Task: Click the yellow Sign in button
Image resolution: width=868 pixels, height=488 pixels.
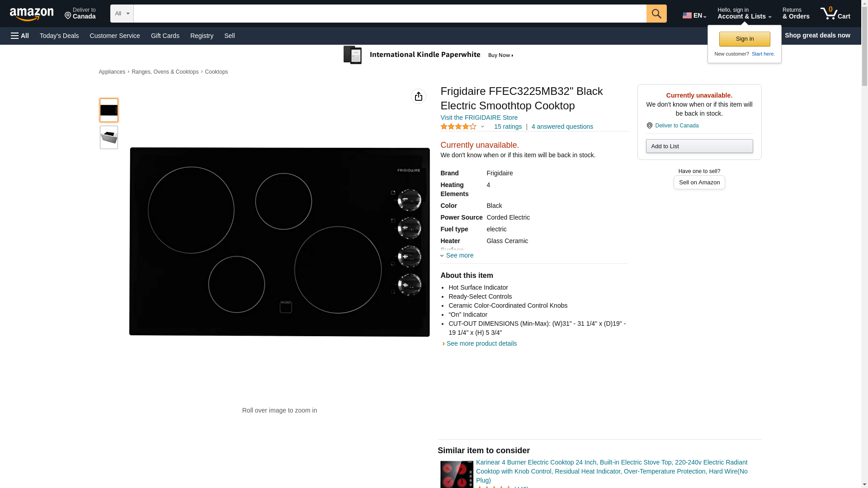Action: (x=744, y=39)
